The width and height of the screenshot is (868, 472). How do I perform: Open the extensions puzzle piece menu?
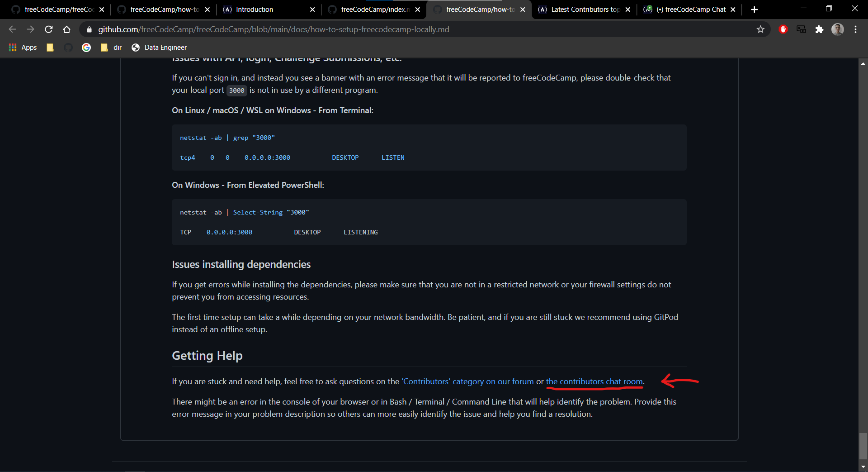[x=819, y=29]
